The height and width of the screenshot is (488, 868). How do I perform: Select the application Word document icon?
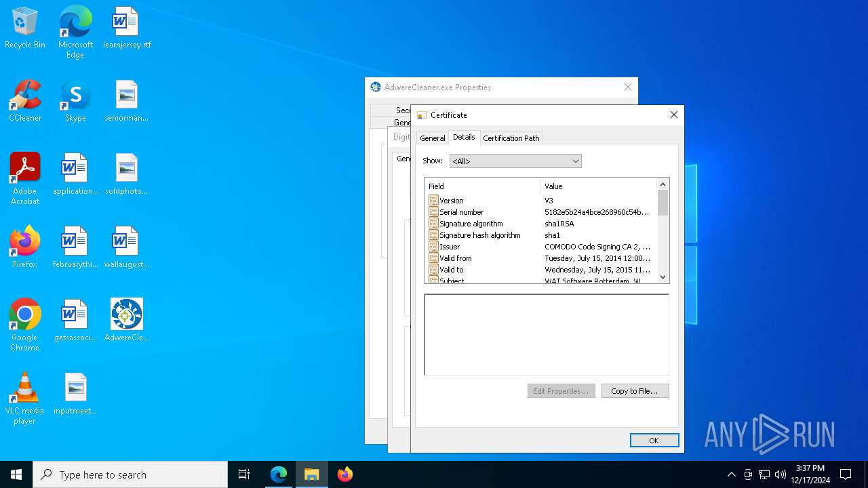pos(75,174)
